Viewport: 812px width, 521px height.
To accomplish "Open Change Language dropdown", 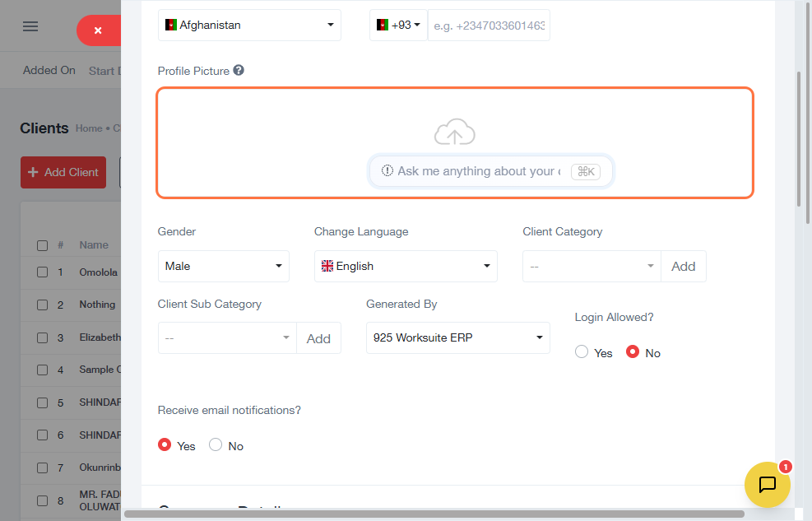I will 406,267.
